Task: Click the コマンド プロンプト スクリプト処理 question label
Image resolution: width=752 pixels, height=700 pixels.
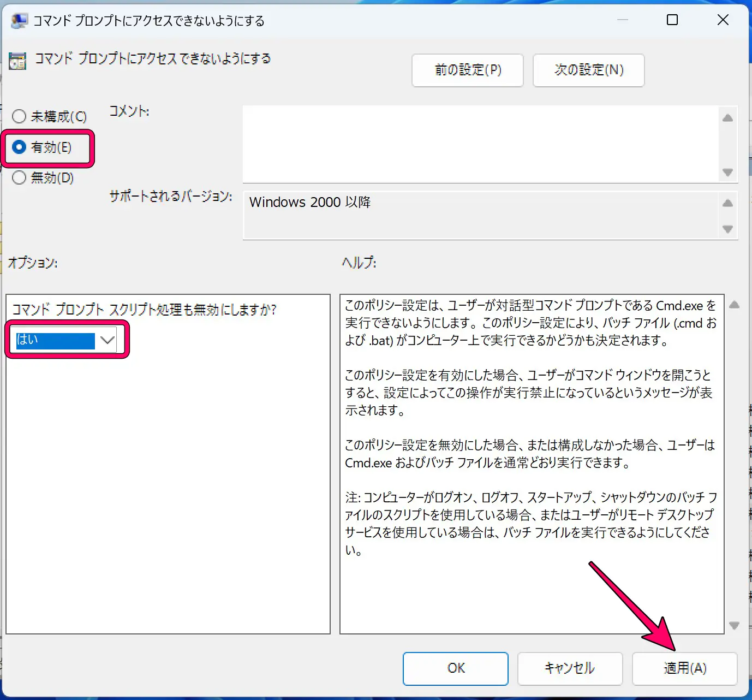Action: tap(144, 310)
